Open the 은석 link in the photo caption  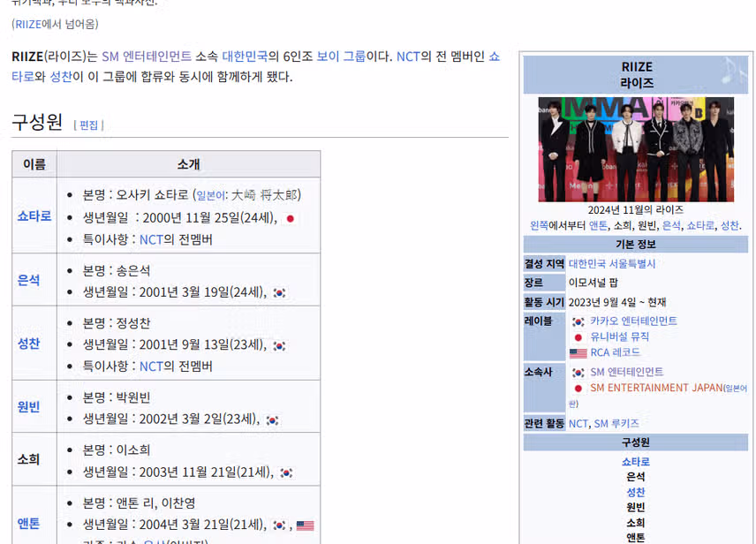671,225
